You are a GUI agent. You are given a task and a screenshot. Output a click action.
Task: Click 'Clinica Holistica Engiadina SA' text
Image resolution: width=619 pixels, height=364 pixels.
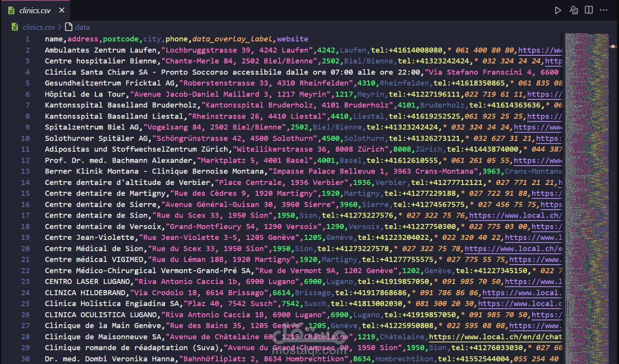pyautogui.click(x=112, y=304)
